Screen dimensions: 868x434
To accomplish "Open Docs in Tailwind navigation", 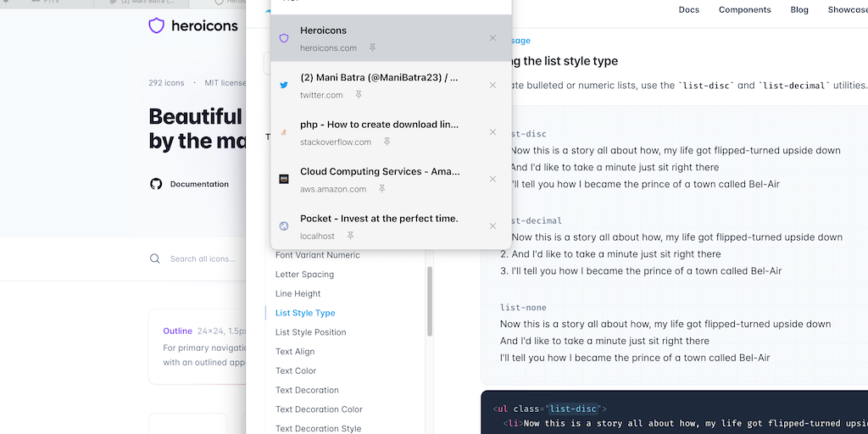I will coord(688,10).
